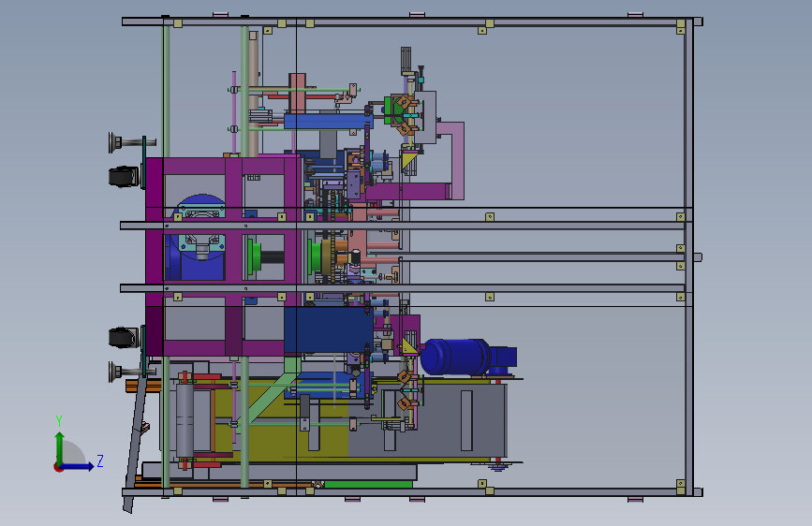This screenshot has height=526, width=812.
Task: Select the lower leveling foot on the left
Action: [x=131, y=372]
